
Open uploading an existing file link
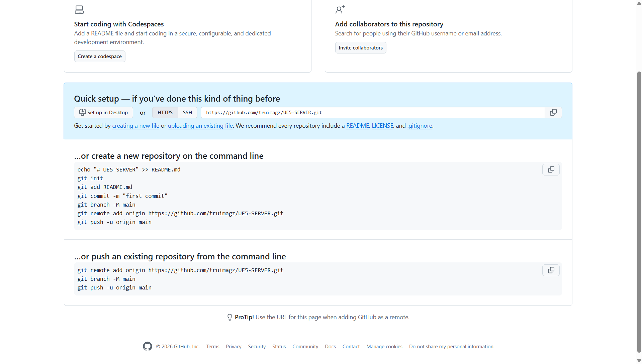point(200,126)
